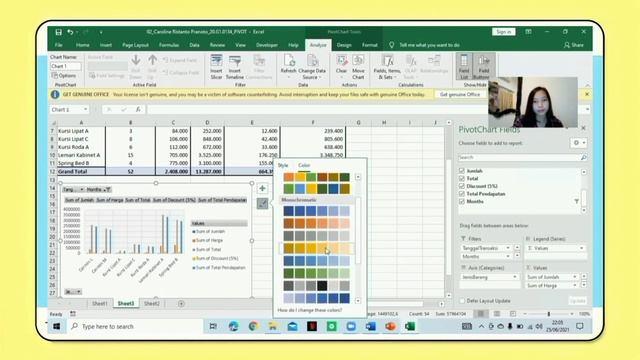Open Change Data Source

(x=312, y=67)
